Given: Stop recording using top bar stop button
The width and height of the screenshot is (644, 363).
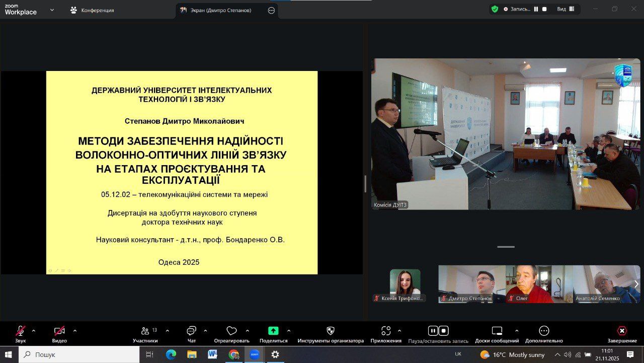Looking at the screenshot, I should (x=544, y=9).
